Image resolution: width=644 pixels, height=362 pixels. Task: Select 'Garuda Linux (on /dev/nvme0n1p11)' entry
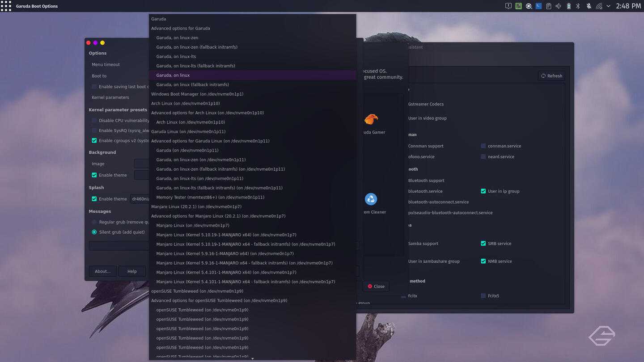pyautogui.click(x=253, y=131)
